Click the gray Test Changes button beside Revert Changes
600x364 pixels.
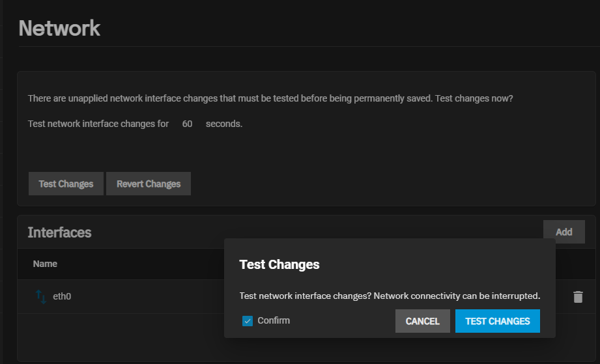tap(66, 184)
